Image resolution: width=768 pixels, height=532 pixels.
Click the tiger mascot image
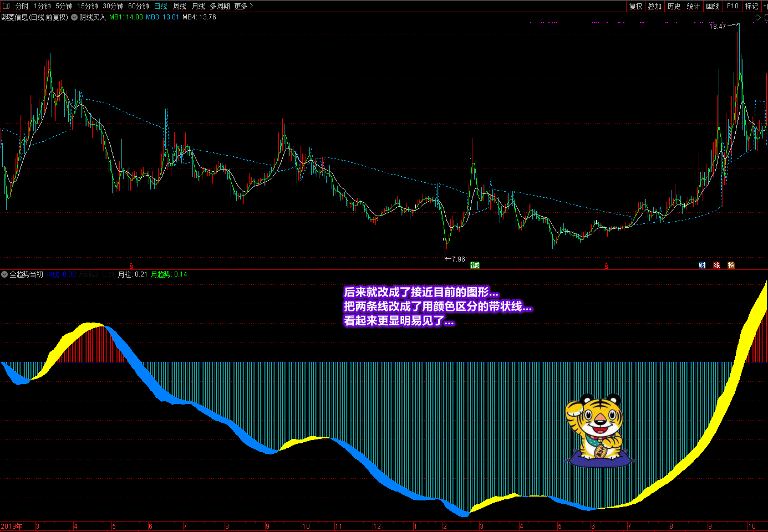(x=599, y=430)
